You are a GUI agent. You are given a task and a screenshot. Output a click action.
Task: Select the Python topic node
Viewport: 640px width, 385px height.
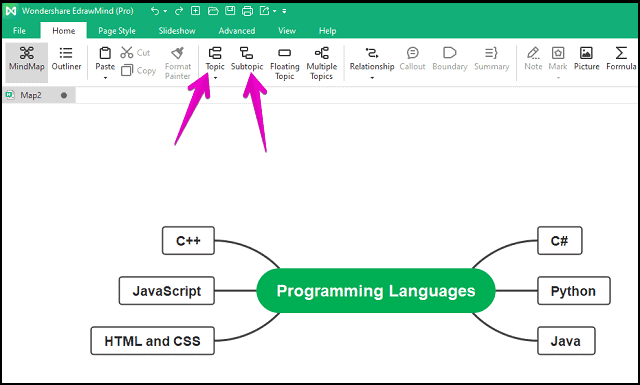pos(573,291)
